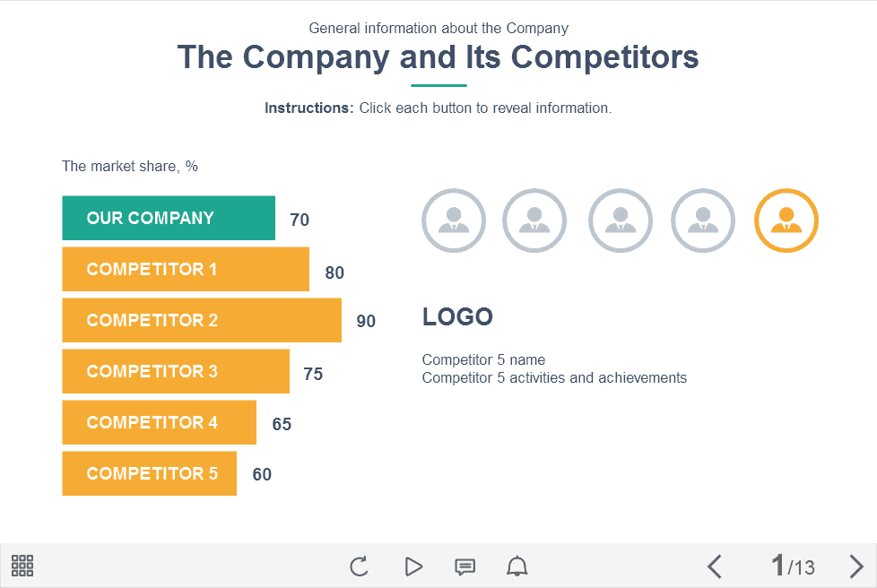Click the OUR COMPANY bar
Screen dimensions: 877x588
(x=169, y=218)
